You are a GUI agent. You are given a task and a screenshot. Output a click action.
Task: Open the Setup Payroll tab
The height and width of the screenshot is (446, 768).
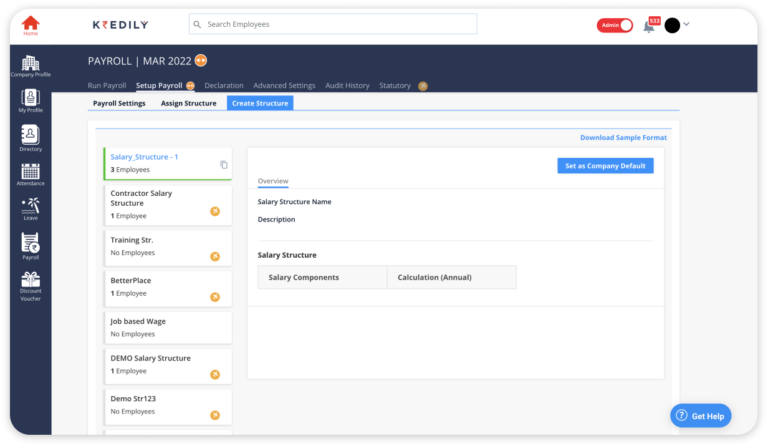159,85
